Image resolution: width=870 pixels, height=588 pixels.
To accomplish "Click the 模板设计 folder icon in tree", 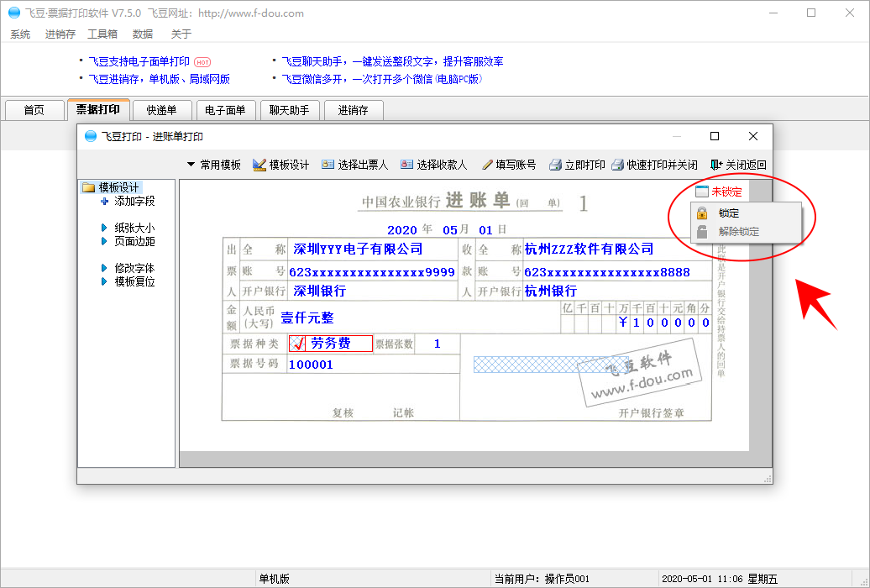I will 88,187.
